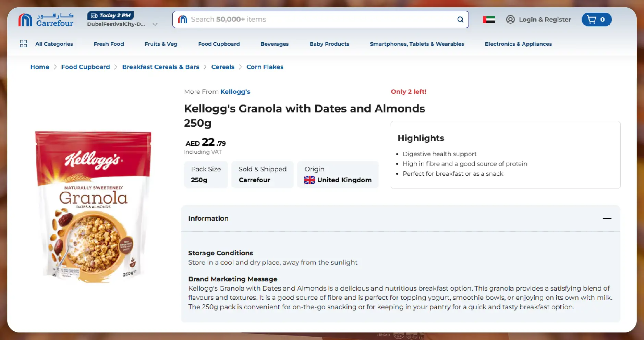Click the Carrefour logo
Image resolution: width=644 pixels, height=340 pixels.
(46, 20)
